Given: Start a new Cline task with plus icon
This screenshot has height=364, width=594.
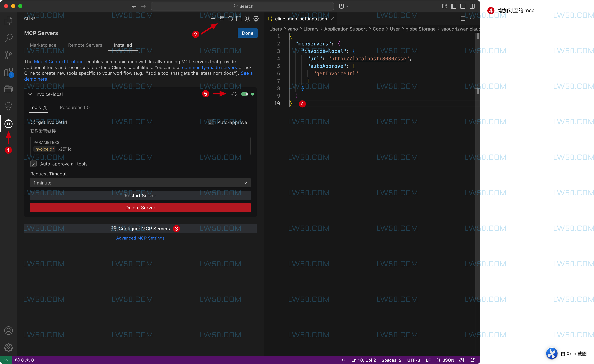Looking at the screenshot, I should [213, 19].
